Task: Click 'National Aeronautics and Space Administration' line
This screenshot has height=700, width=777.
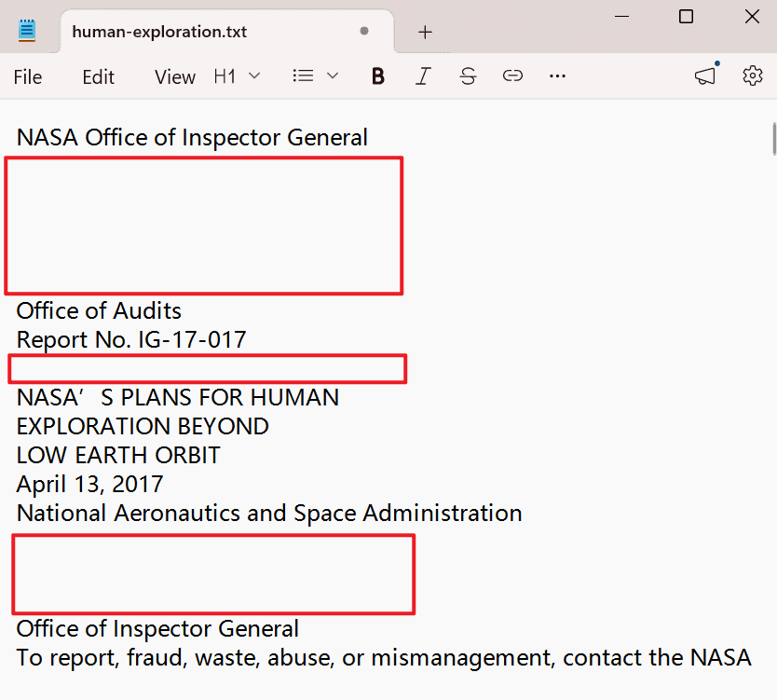Action: (269, 513)
